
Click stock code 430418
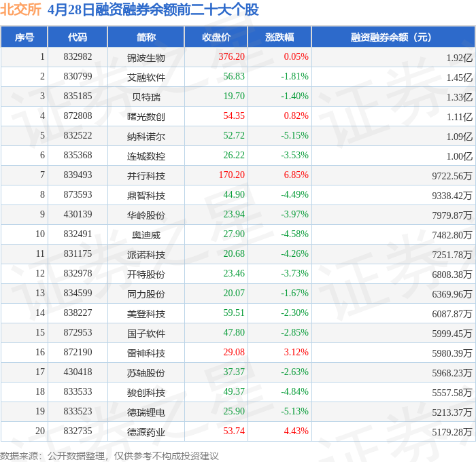[78, 372]
